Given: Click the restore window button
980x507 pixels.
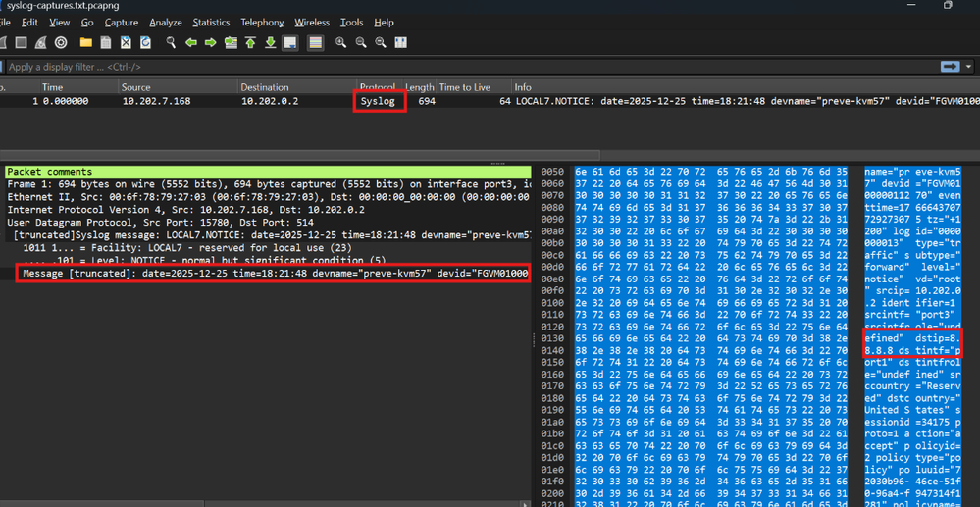Looking at the screenshot, I should pyautogui.click(x=949, y=5).
